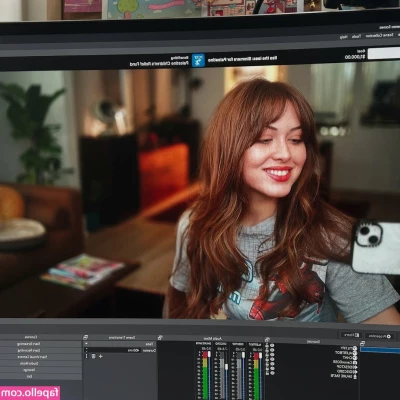Click the remove transition trash icon

click(x=94, y=356)
